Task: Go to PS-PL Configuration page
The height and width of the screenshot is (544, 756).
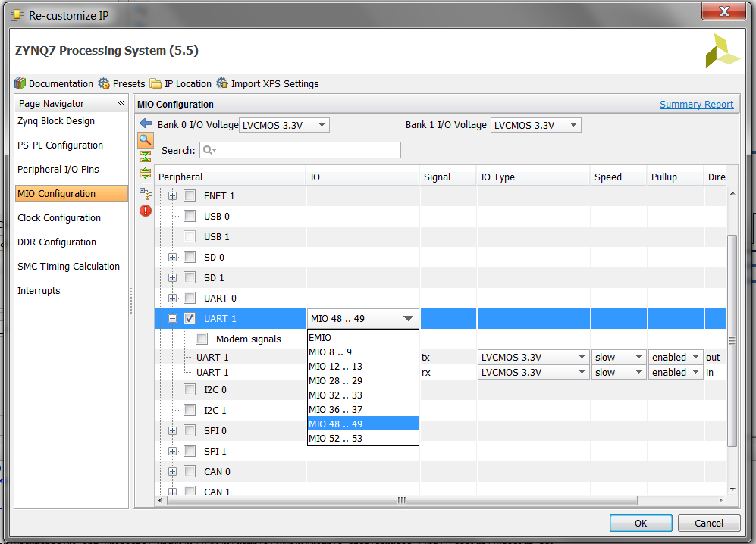Action: [60, 145]
